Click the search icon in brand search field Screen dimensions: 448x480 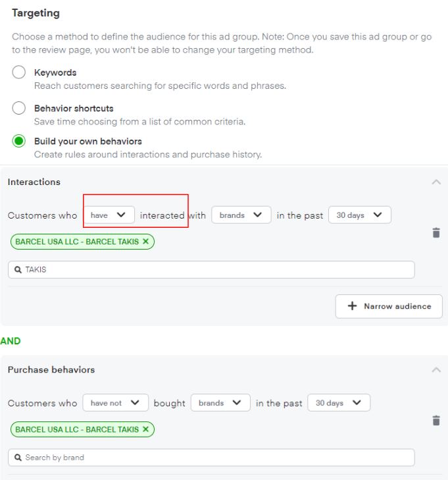click(18, 458)
